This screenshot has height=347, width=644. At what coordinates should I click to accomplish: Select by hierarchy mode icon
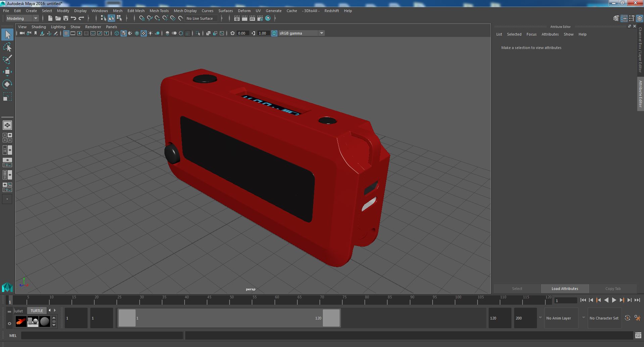coord(103,18)
